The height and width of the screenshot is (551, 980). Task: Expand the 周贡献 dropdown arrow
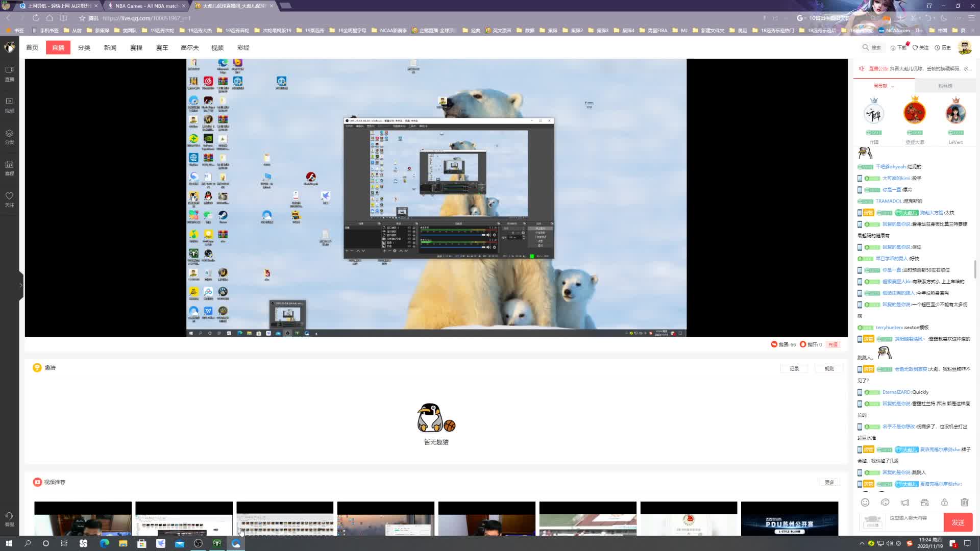click(893, 86)
